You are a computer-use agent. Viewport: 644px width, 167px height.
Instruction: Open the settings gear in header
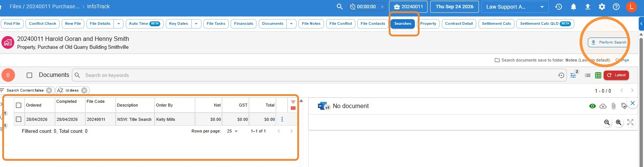coord(602,6)
